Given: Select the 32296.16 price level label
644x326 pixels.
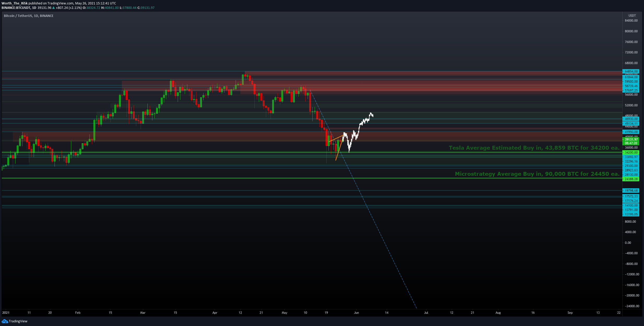Looking at the screenshot, I should (631, 161).
